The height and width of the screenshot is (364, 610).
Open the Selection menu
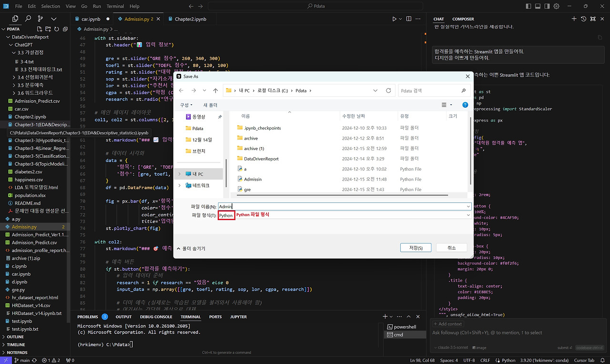(x=51, y=6)
